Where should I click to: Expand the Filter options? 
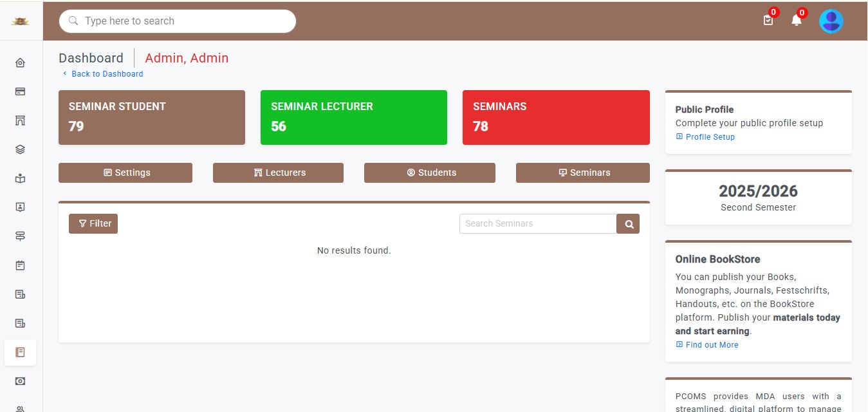[x=93, y=223]
